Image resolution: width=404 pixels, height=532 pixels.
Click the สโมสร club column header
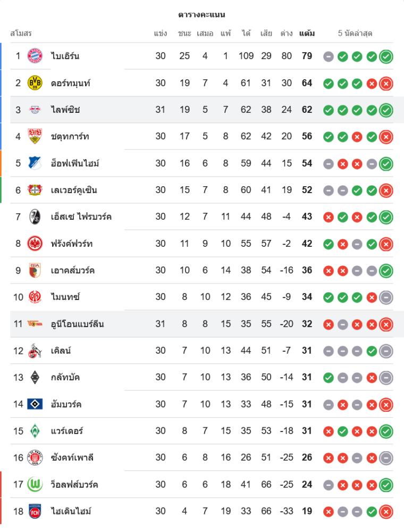tap(21, 34)
